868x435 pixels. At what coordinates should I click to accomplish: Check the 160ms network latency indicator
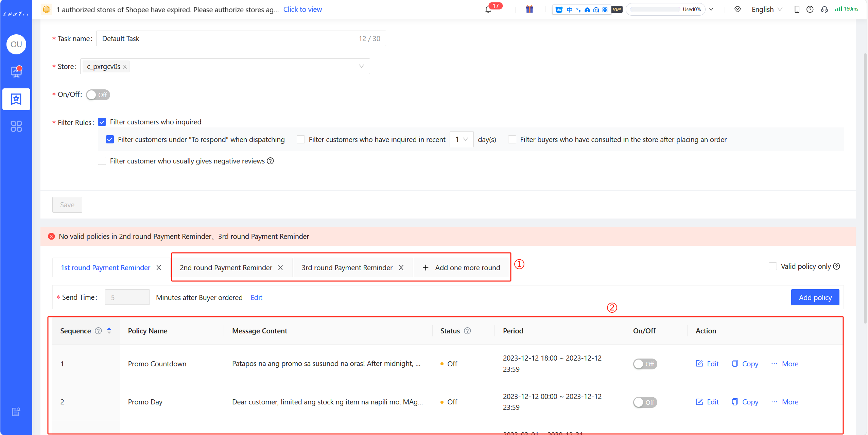coord(847,9)
